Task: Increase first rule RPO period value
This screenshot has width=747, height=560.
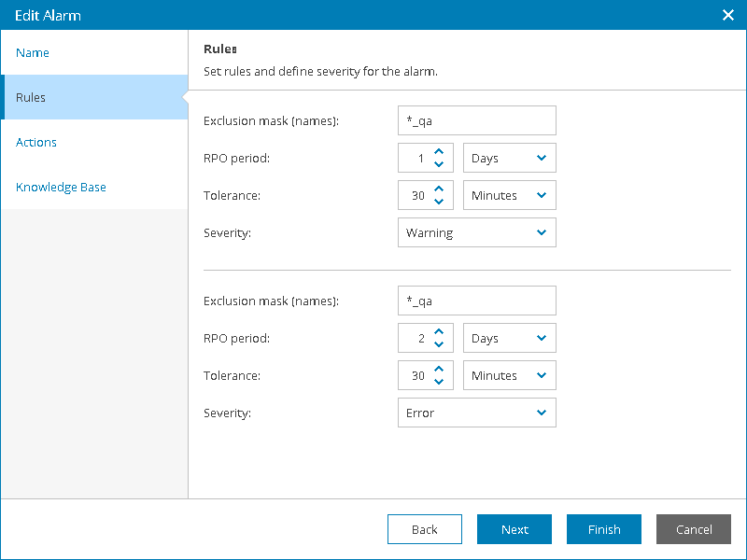Action: click(x=439, y=152)
